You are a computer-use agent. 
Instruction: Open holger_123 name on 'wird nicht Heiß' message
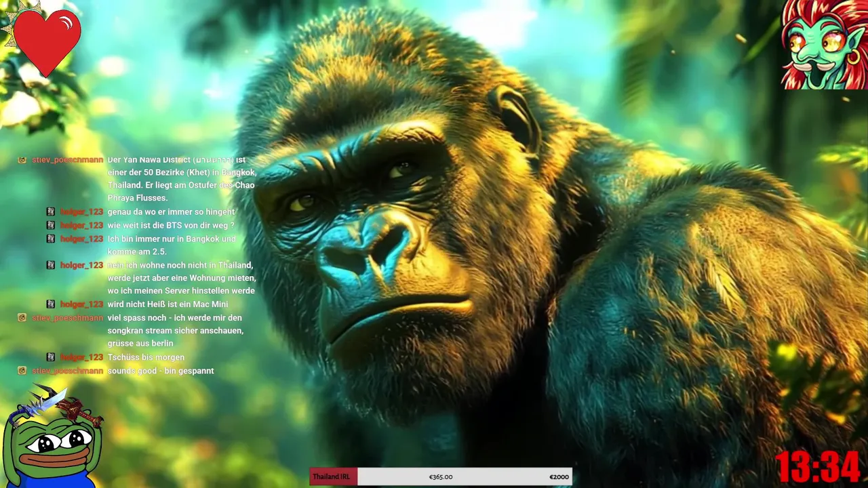click(x=81, y=304)
